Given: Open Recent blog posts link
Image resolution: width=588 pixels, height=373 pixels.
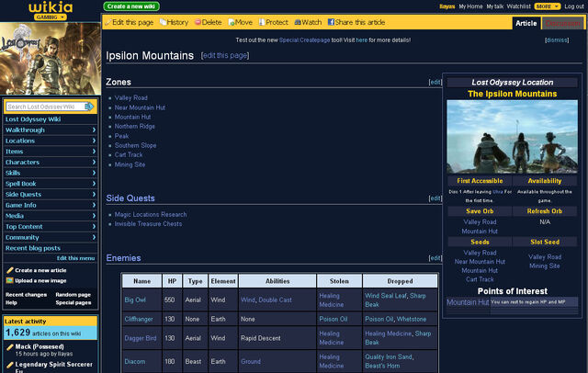Looking at the screenshot, I should coord(33,248).
